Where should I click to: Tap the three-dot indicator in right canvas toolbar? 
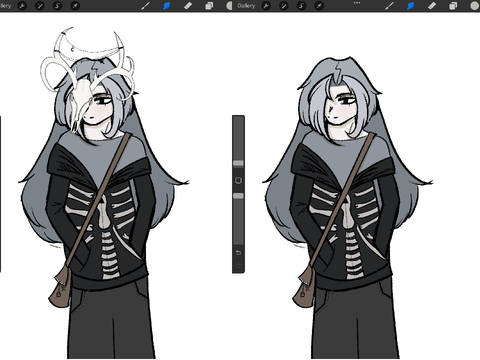coord(357,3)
